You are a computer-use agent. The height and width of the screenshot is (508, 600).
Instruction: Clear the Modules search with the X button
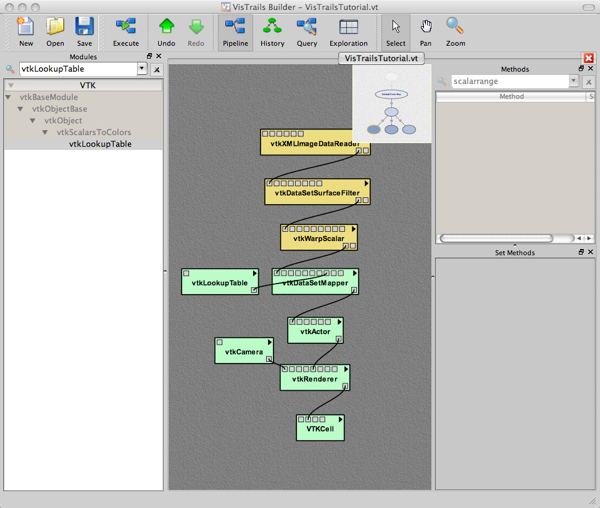pyautogui.click(x=157, y=70)
